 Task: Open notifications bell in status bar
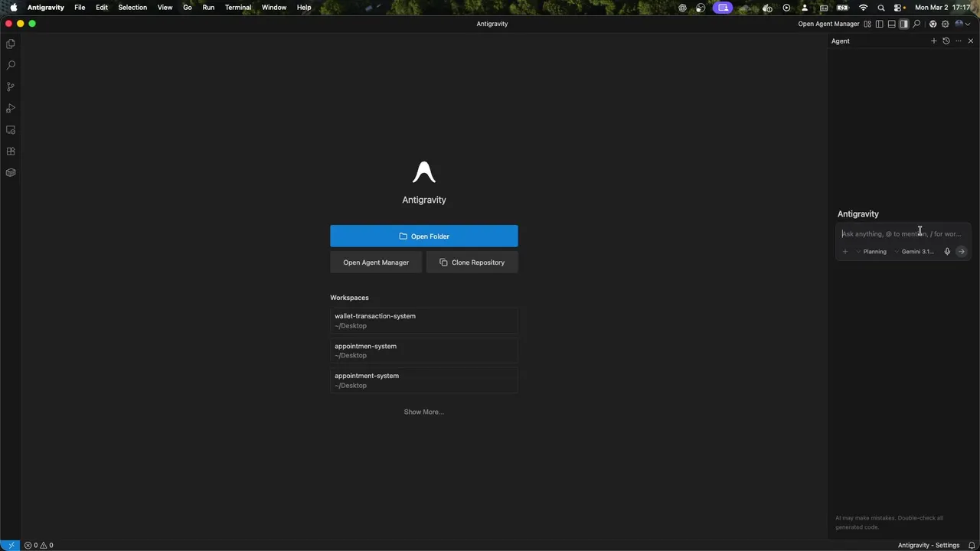[x=972, y=545]
